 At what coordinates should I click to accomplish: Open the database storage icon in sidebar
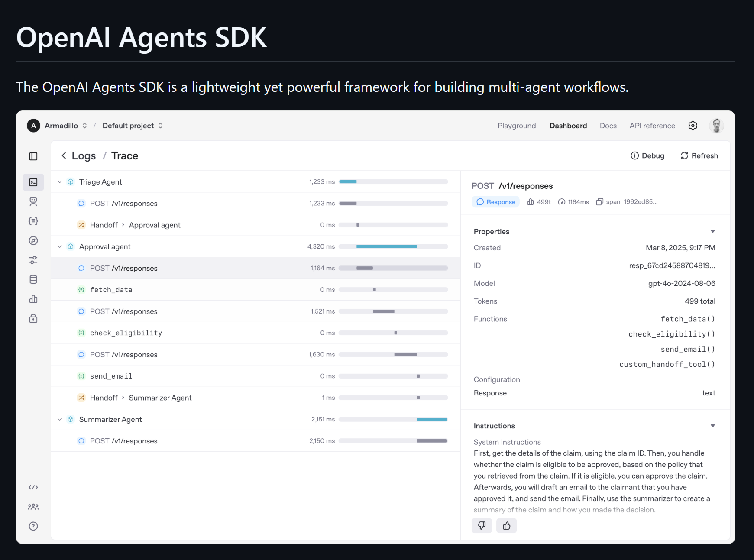click(33, 279)
